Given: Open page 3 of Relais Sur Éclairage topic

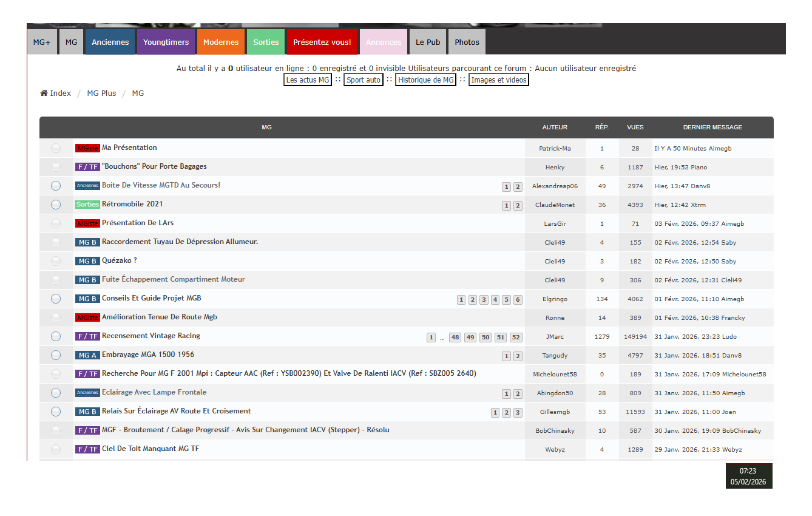Looking at the screenshot, I should coord(518,413).
